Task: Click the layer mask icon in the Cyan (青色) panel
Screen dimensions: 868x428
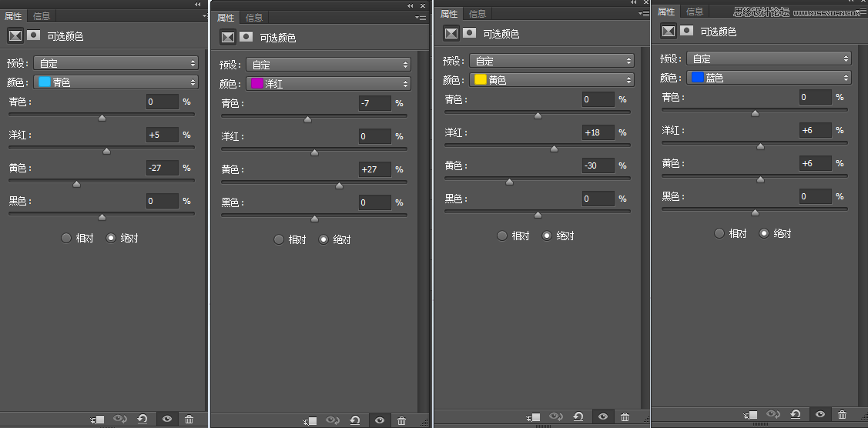Action: pyautogui.click(x=35, y=35)
